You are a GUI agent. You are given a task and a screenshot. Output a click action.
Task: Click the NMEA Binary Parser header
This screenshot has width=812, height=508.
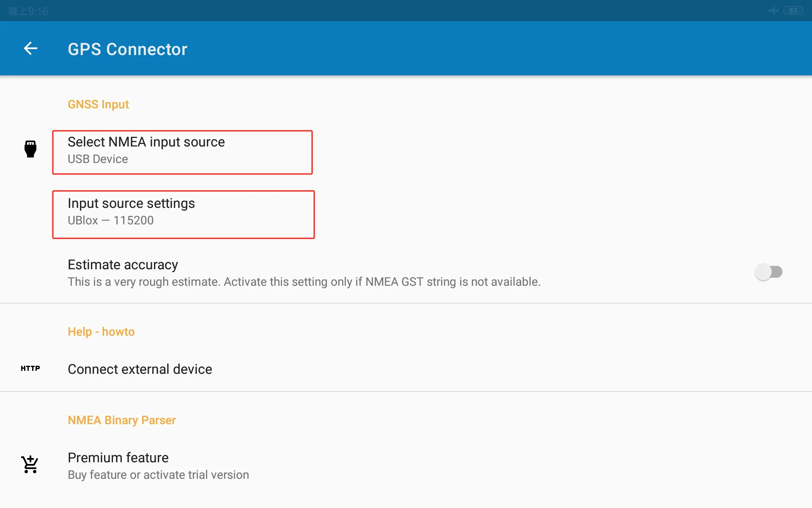[121, 420]
